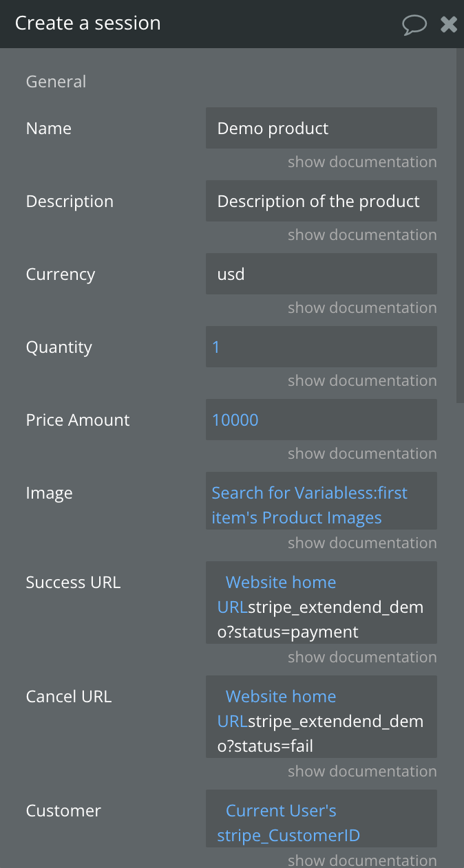Click the panel's vertical scrollbar

[x=460, y=226]
